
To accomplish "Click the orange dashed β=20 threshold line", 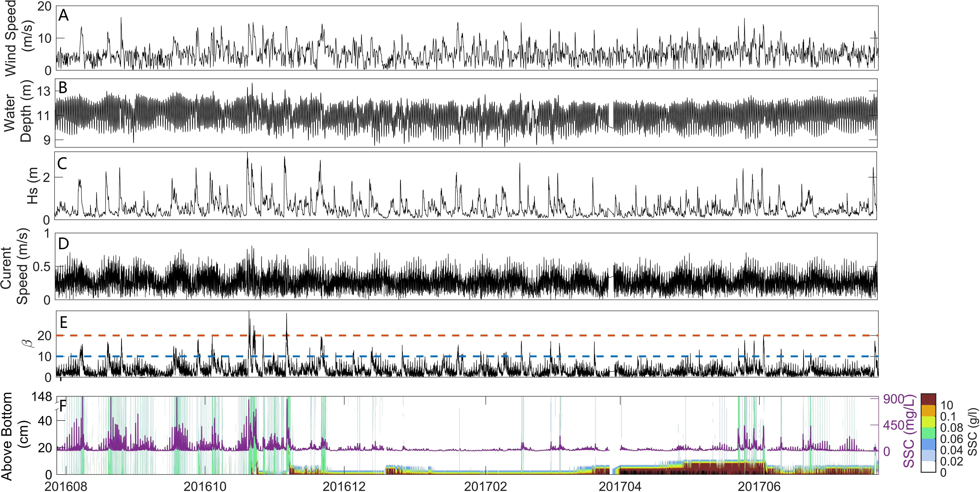I will pos(467,335).
